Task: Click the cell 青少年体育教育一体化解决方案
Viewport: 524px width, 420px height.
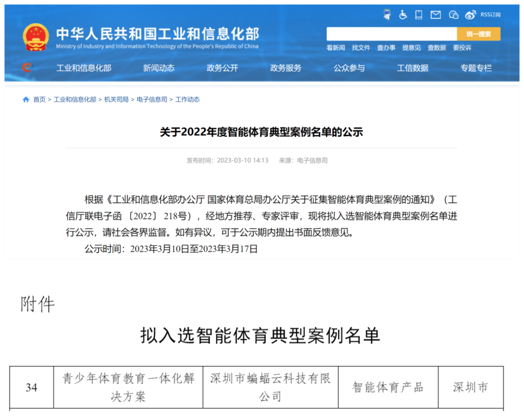Action: tap(128, 387)
